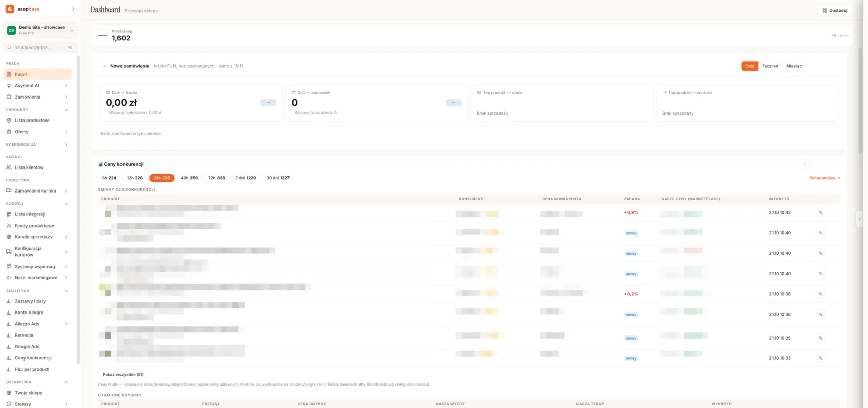Click the edit pencil for the 21.10 10:42 row

click(821, 213)
